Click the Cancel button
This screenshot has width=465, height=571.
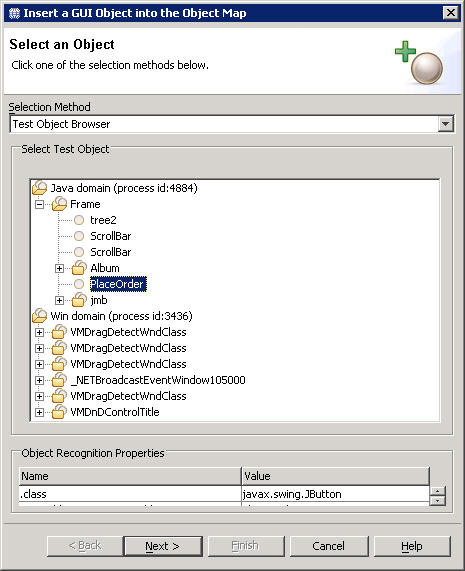pos(329,546)
